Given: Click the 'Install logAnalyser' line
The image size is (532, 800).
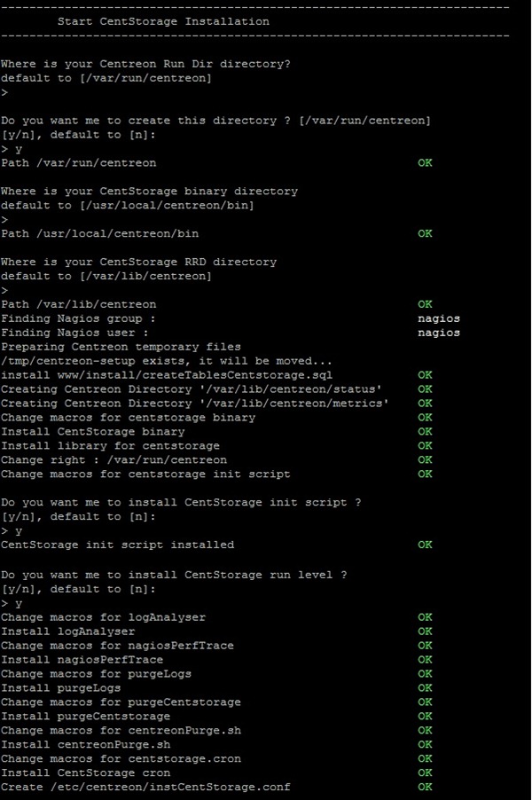Looking at the screenshot, I should coord(68,631).
